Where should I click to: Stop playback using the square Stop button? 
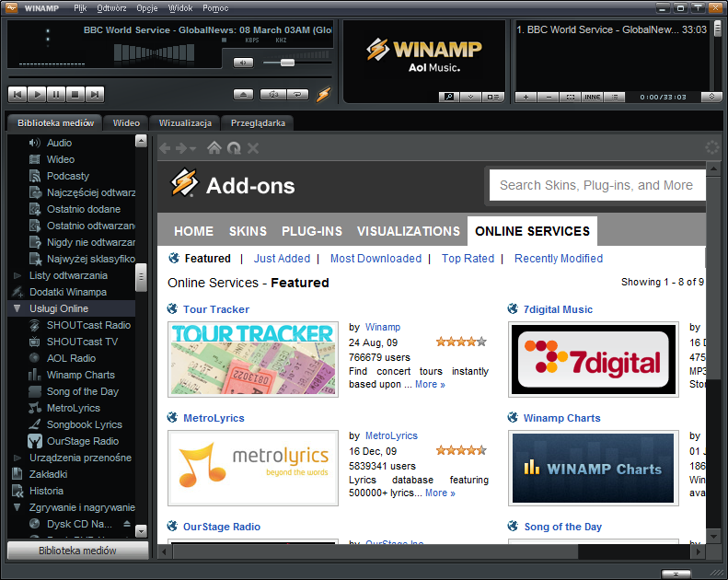[75, 95]
